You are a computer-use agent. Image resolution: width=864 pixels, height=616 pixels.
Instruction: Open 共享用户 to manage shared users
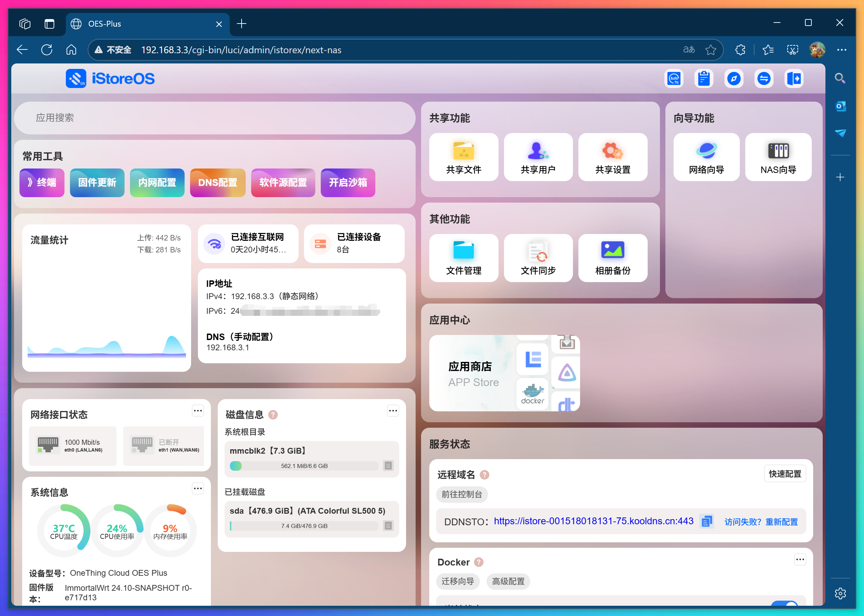[538, 157]
